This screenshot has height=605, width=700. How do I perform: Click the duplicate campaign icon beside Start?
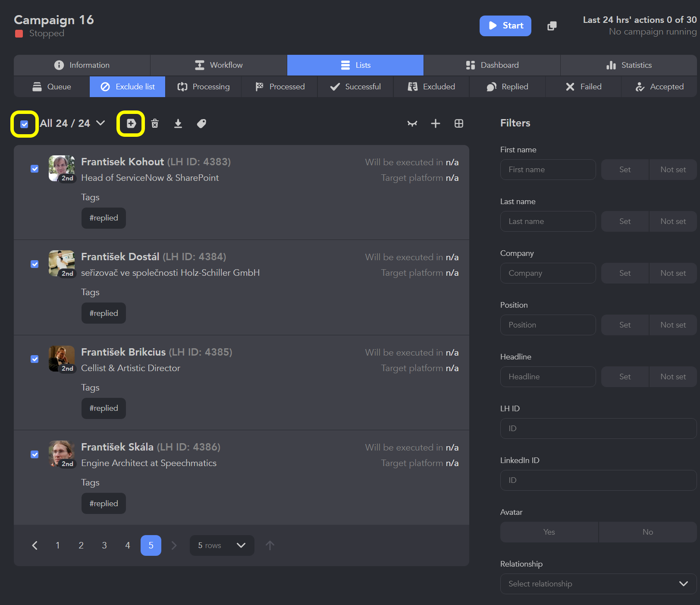pyautogui.click(x=552, y=26)
